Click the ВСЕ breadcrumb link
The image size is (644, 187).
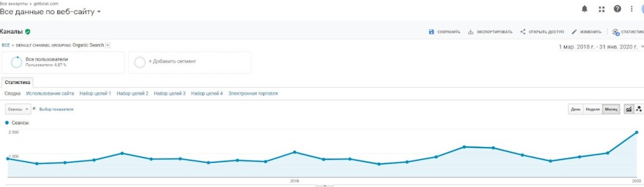point(6,45)
